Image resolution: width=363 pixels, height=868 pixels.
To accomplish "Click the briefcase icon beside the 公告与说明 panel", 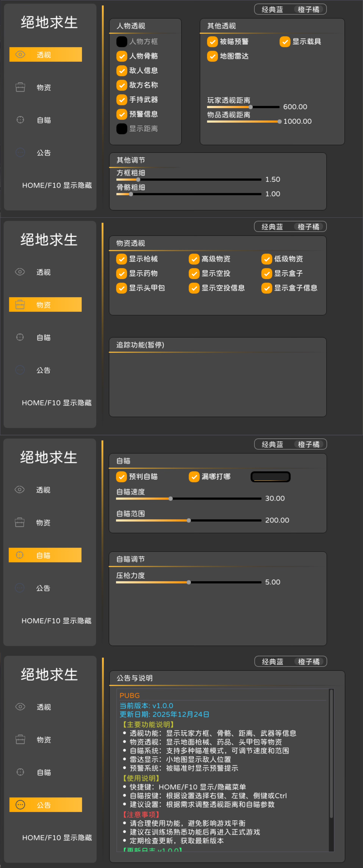I will coord(20,739).
